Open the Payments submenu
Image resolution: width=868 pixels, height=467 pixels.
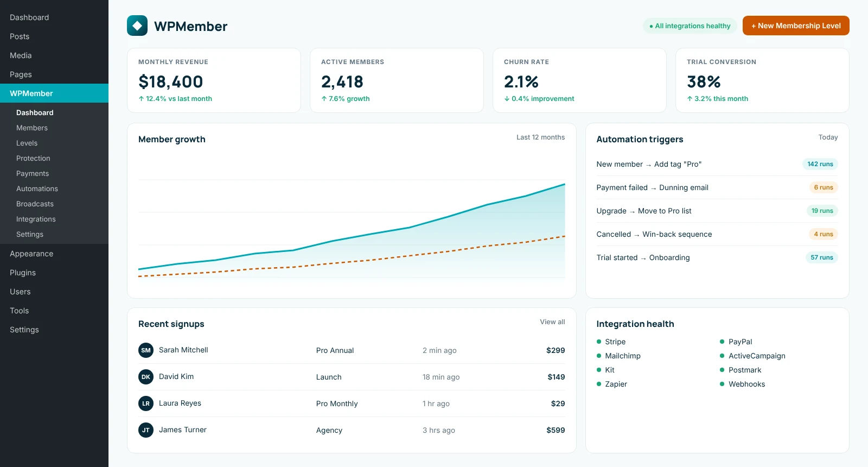tap(54, 173)
